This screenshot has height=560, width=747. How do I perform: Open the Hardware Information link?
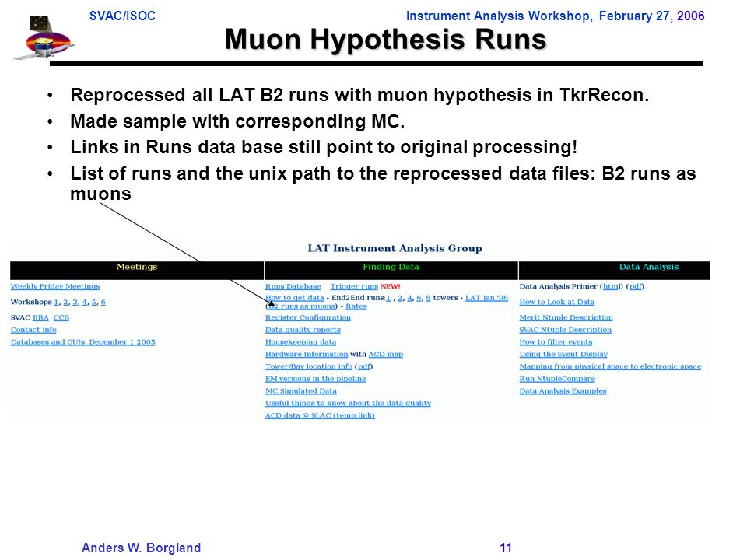coord(307,355)
